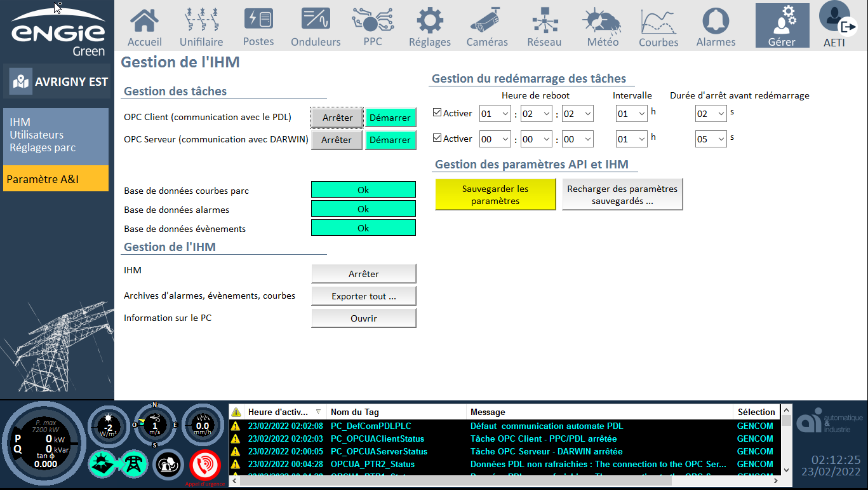Click the red emergency call icon
The height and width of the screenshot is (490, 868).
pos(205,465)
